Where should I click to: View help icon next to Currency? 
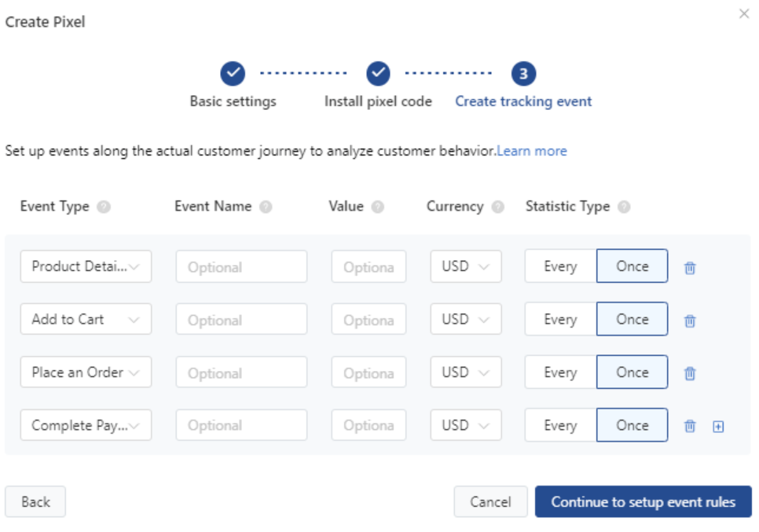coord(497,207)
